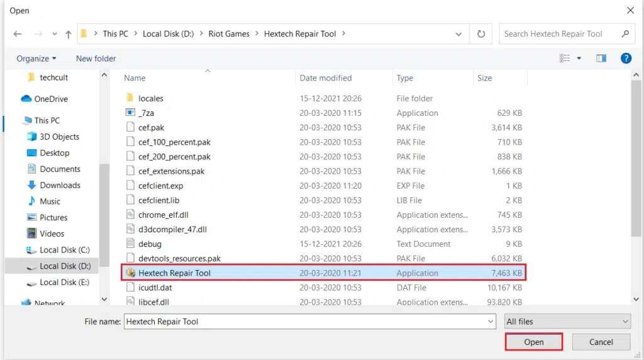Select cef_extensions.pak file
This screenshot has width=644, height=360.
(171, 171)
